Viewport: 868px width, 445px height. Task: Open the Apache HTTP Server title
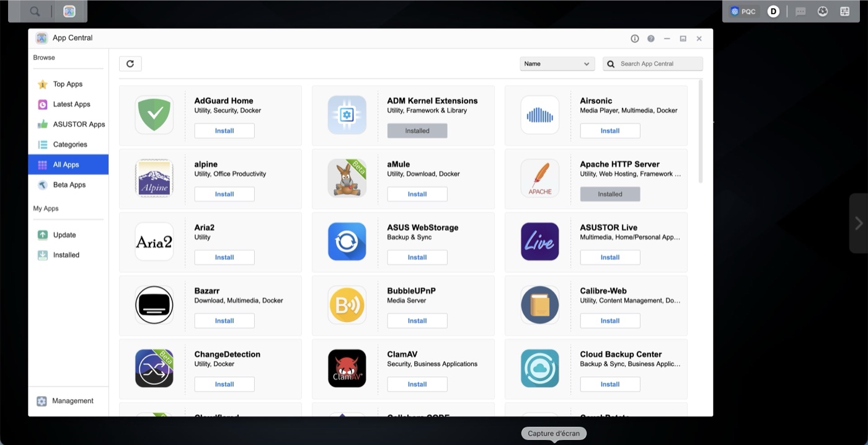point(619,164)
